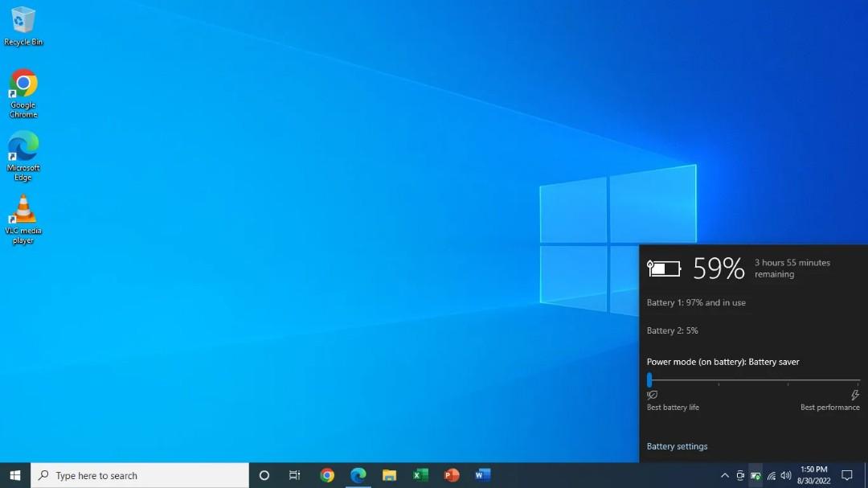Launch Microsoft Edge from the taskbar
This screenshot has width=868, height=488.
pyautogui.click(x=358, y=475)
